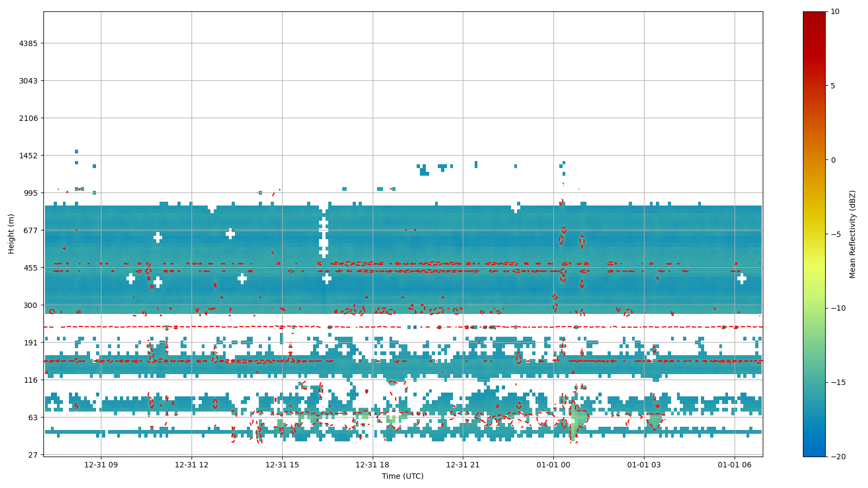Viewport: 868px width, 488px height.
Task: Click the colorbar tick label −15
Action: 837,382
